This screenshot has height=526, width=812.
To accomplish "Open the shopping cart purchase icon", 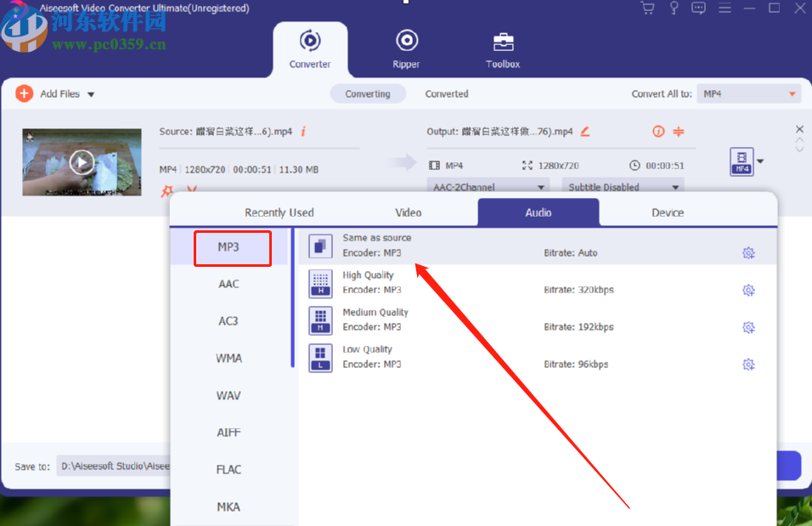I will click(647, 8).
